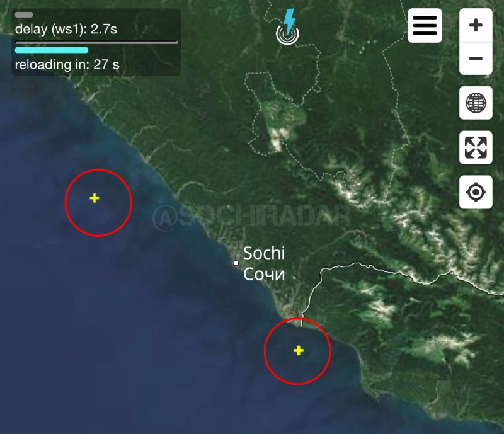The image size is (504, 434).
Task: Toggle fullscreen with the arrows icon
Action: [476, 147]
